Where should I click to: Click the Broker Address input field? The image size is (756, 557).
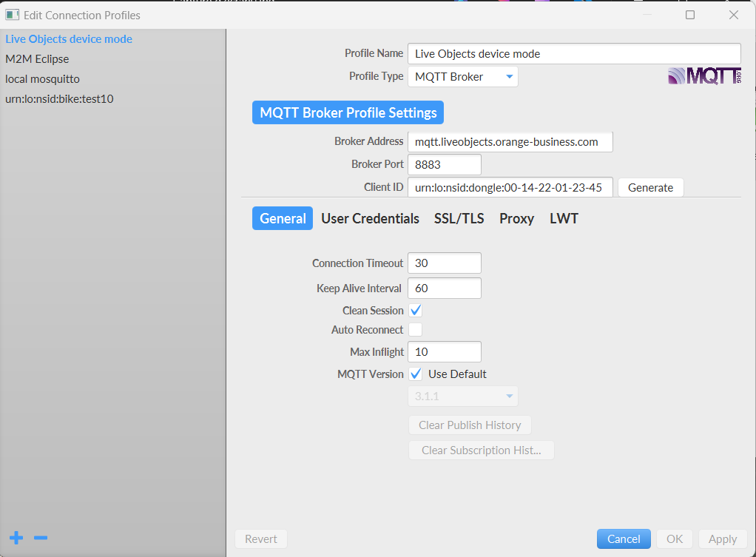pos(510,142)
